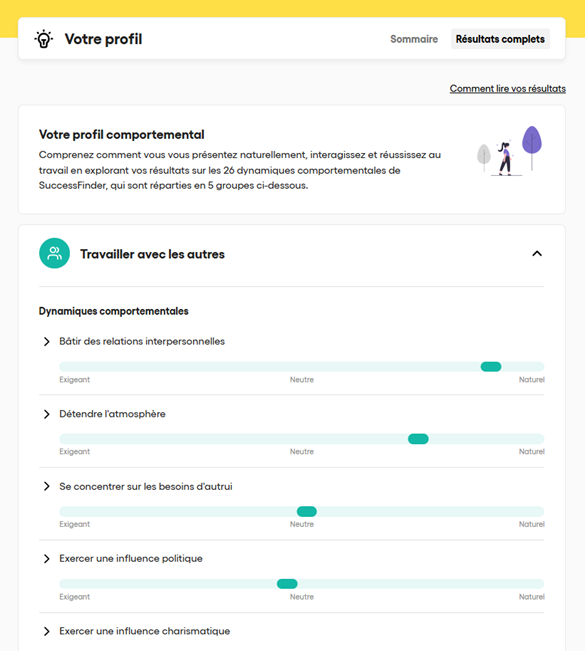The height and width of the screenshot is (651, 585).
Task: Click the Travailler avec les autres heading
Action: coord(152,254)
